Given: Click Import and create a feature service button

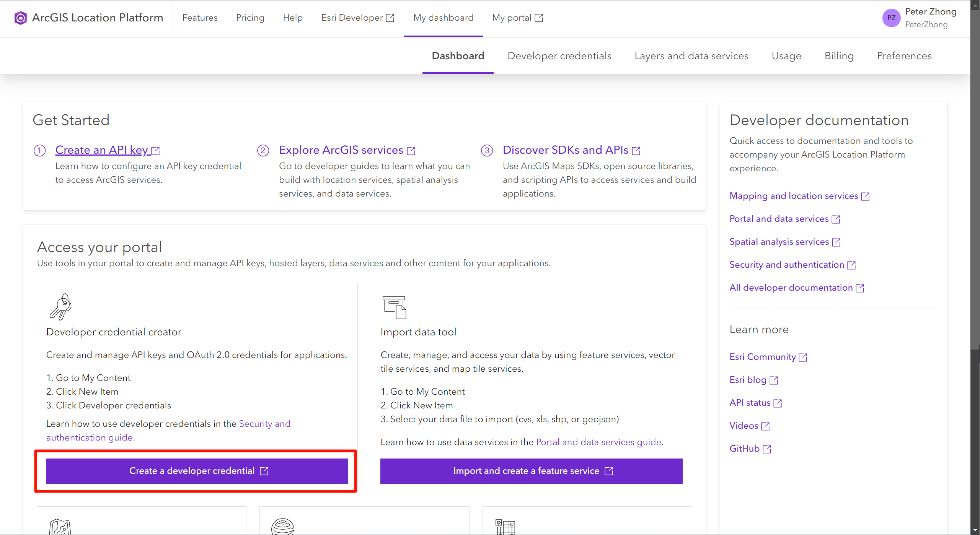Looking at the screenshot, I should [x=532, y=471].
